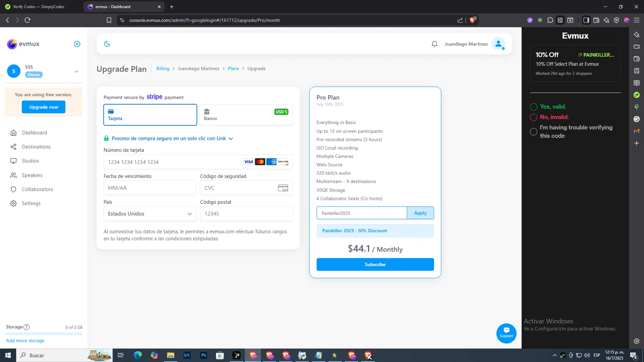Image resolution: width=644 pixels, height=362 pixels.
Task: Bookmark this page
Action: (x=109, y=20)
